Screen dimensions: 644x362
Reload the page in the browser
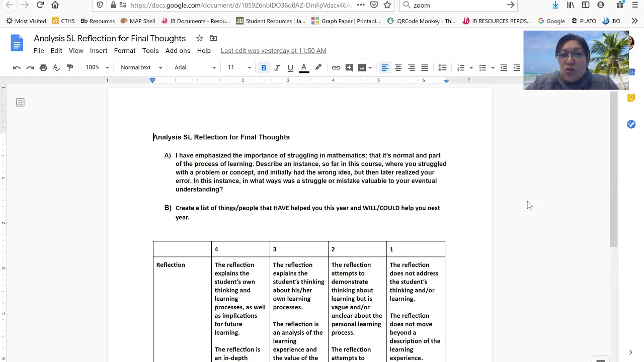click(x=40, y=5)
